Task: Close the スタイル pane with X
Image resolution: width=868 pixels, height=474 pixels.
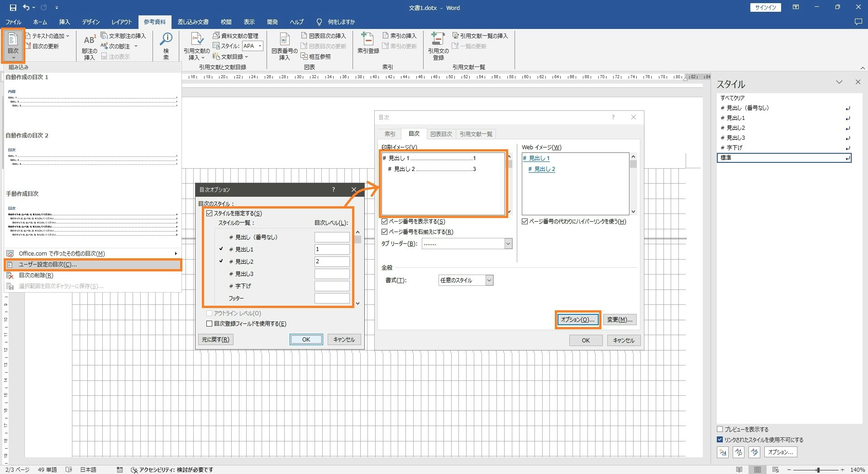Action: (x=858, y=82)
